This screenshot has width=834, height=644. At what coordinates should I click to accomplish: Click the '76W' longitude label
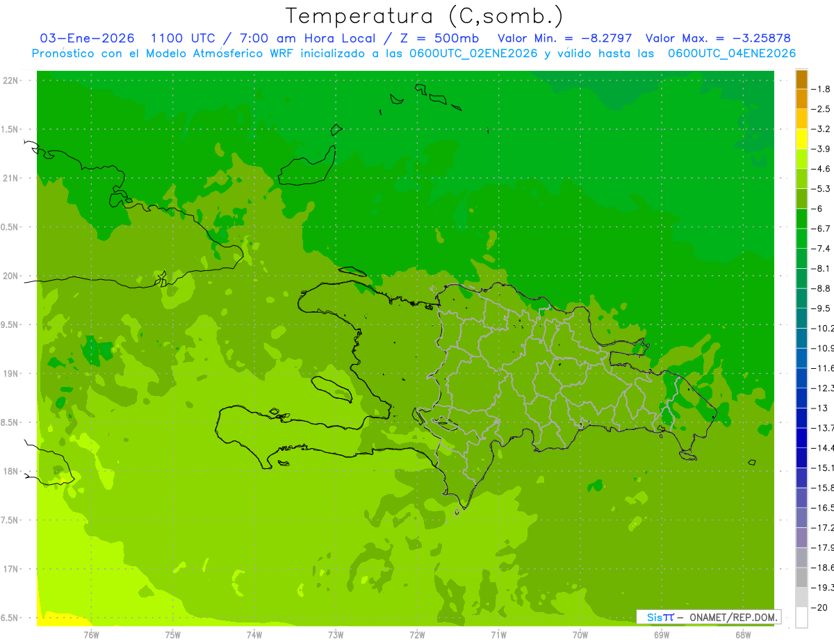(91, 635)
